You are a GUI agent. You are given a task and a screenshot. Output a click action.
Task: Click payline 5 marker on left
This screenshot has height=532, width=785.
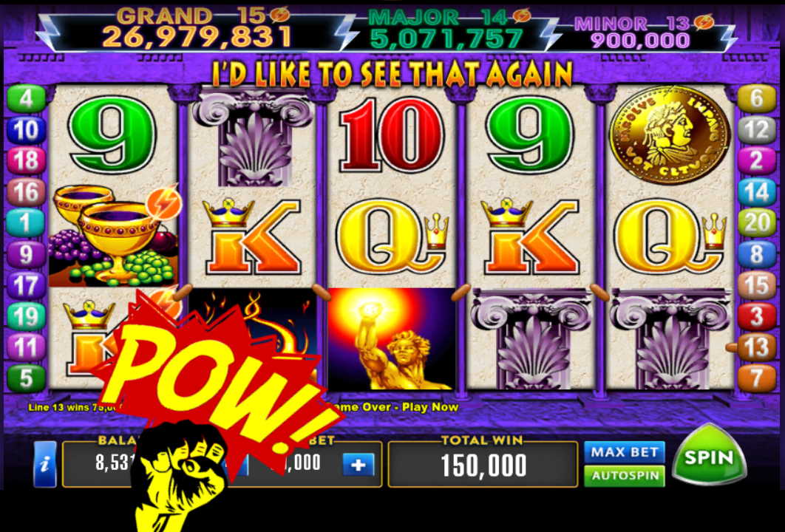pyautogui.click(x=26, y=378)
